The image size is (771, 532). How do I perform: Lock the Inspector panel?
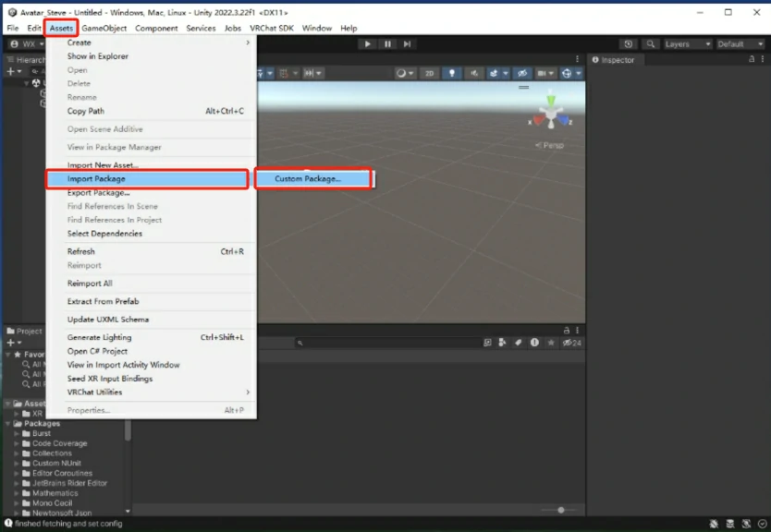pyautogui.click(x=752, y=59)
